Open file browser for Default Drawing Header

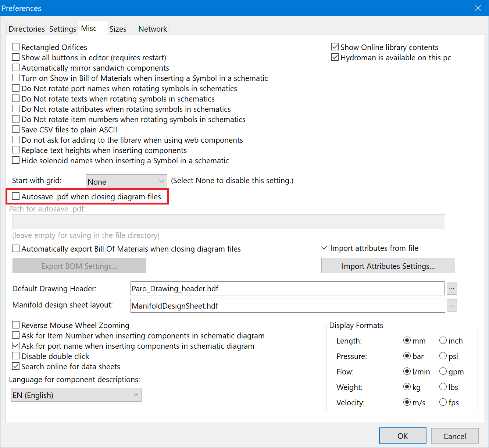[x=451, y=288]
